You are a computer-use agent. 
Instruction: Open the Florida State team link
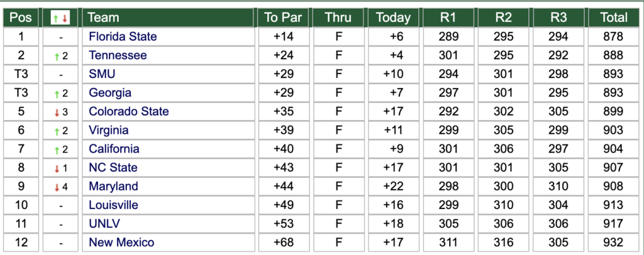[x=123, y=36]
